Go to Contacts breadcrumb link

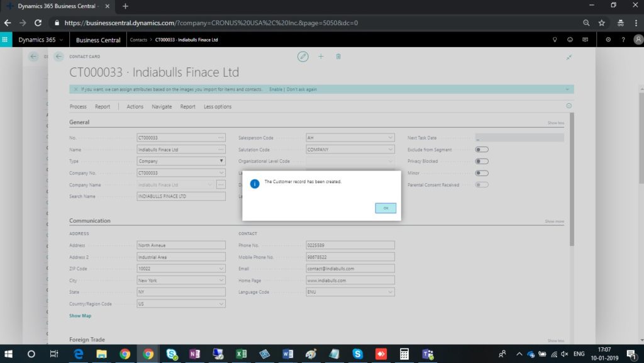138,40
